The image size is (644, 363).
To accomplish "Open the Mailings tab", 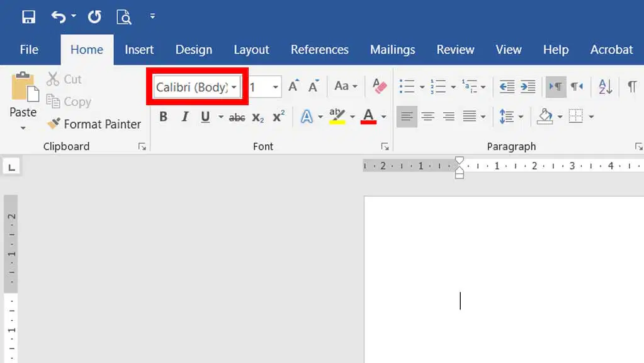I will pos(393,50).
